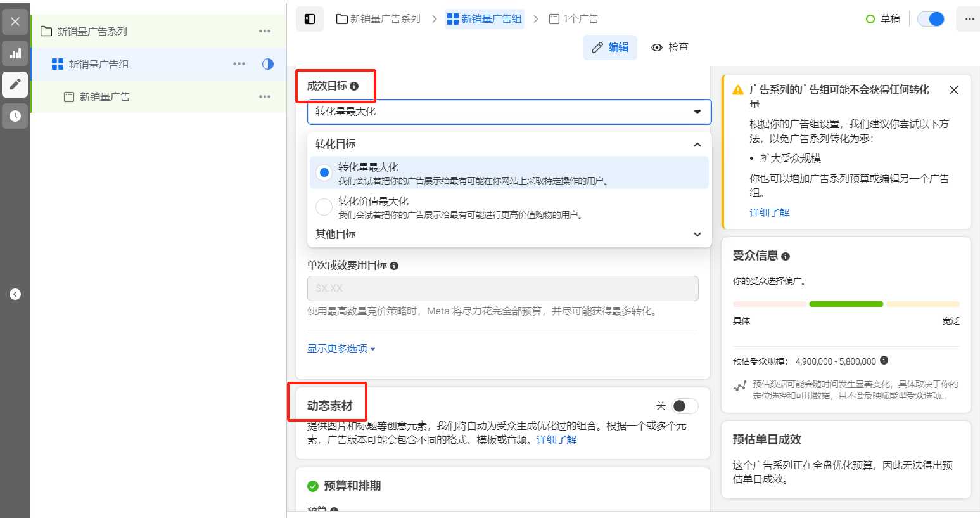The image size is (980, 518).
Task: Click the 草稿 status label
Action: 890,19
